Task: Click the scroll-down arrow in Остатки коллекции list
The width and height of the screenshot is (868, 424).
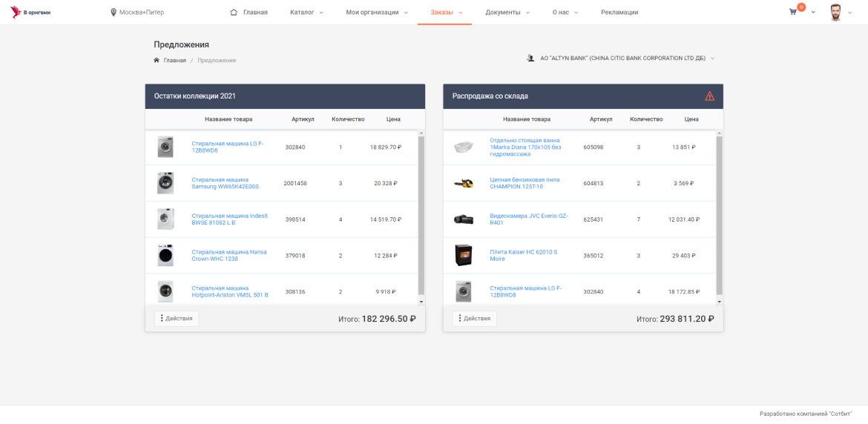Action: (421, 302)
